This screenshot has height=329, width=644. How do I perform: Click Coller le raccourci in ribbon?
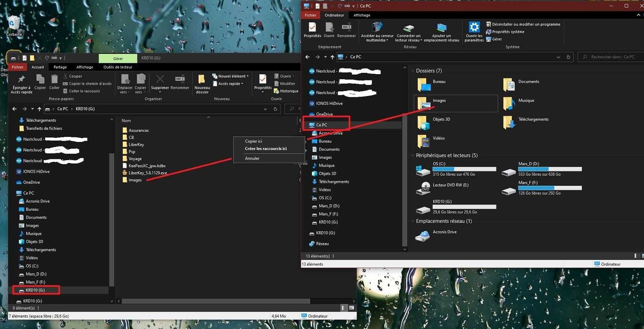(x=81, y=91)
